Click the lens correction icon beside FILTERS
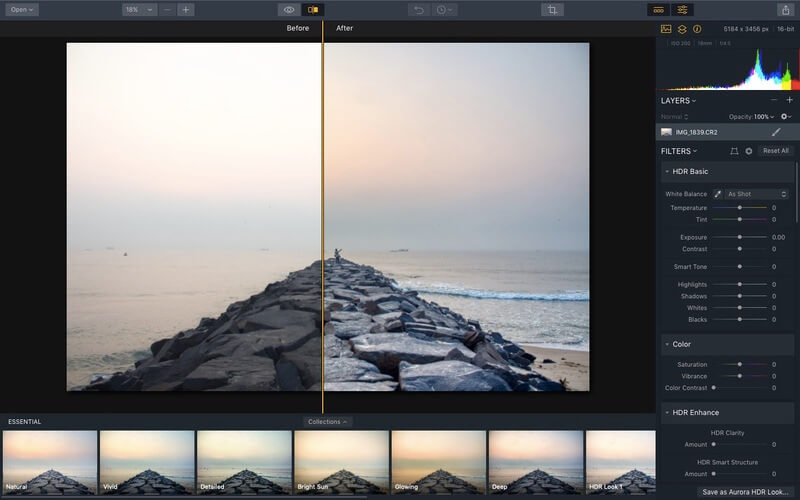 point(734,151)
